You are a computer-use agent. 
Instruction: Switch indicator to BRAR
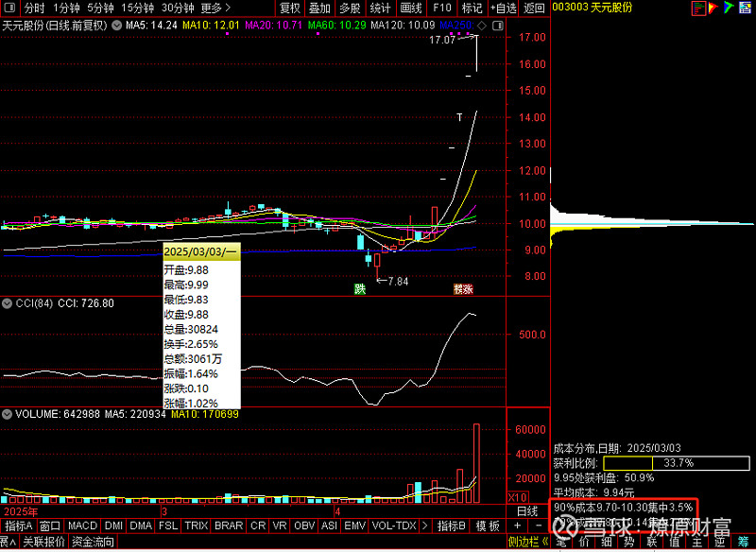229,526
